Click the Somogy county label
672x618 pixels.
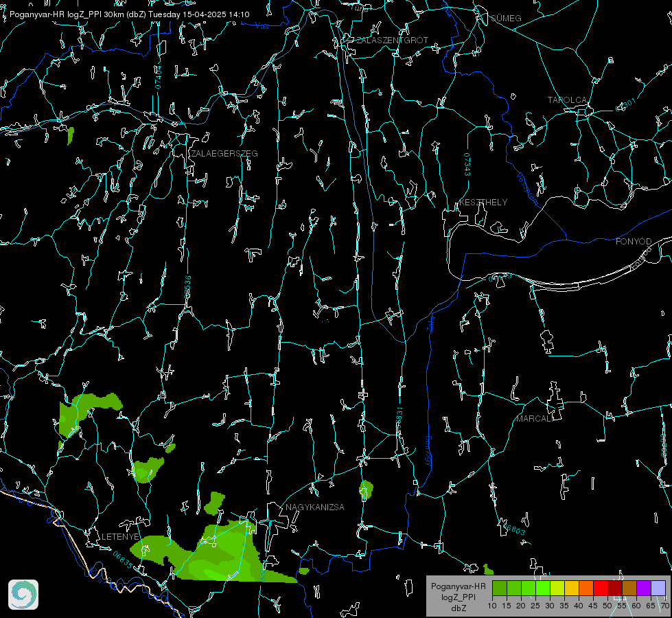coord(428,450)
